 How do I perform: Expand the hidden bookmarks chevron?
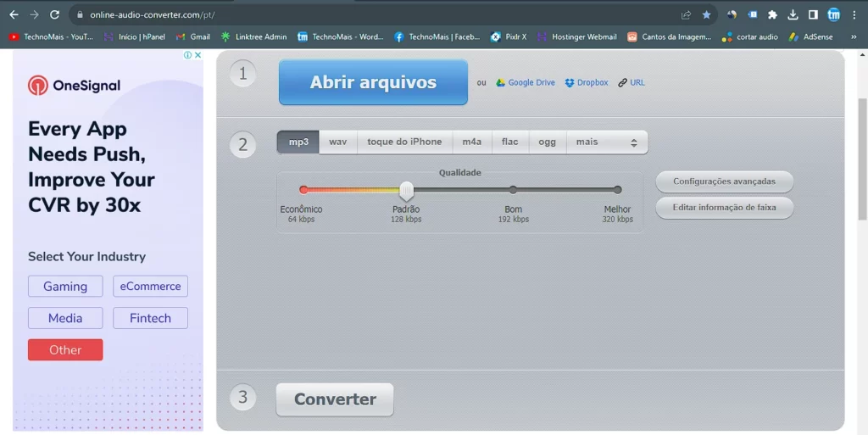coord(854,37)
